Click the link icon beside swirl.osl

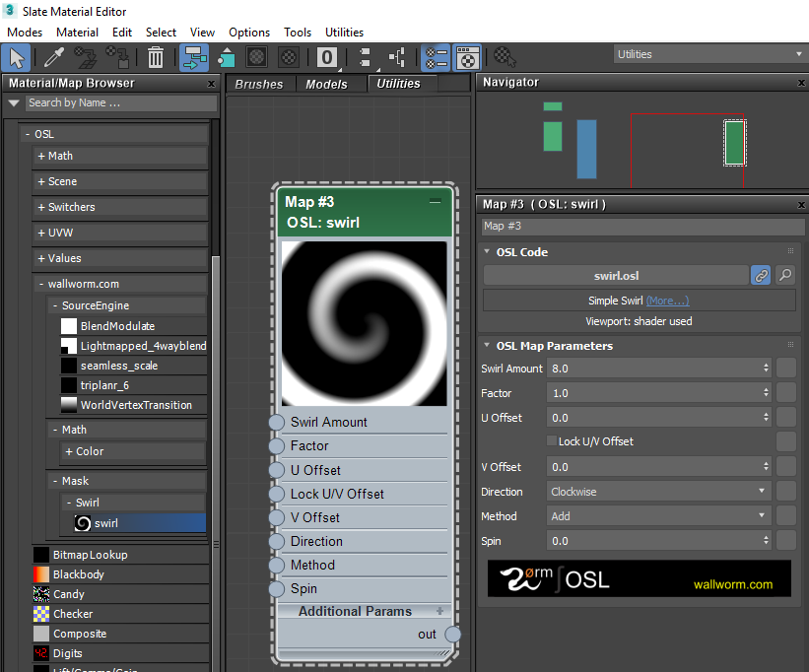761,275
